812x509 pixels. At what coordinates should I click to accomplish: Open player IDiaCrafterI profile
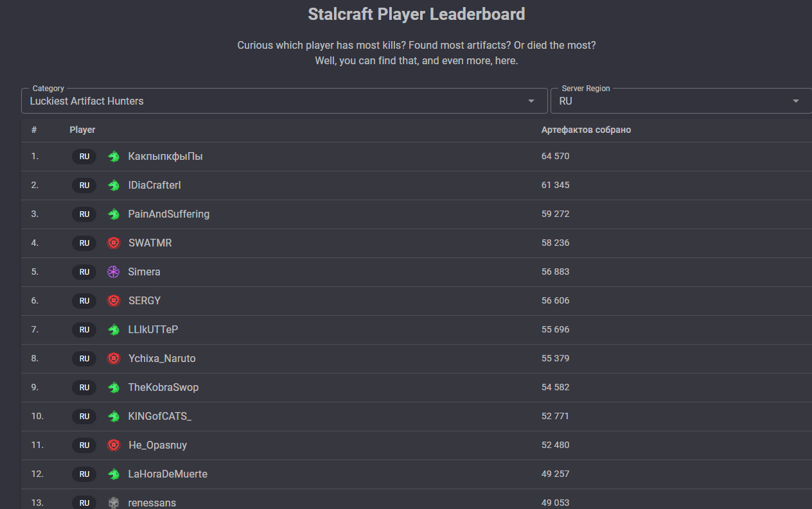pyautogui.click(x=154, y=185)
